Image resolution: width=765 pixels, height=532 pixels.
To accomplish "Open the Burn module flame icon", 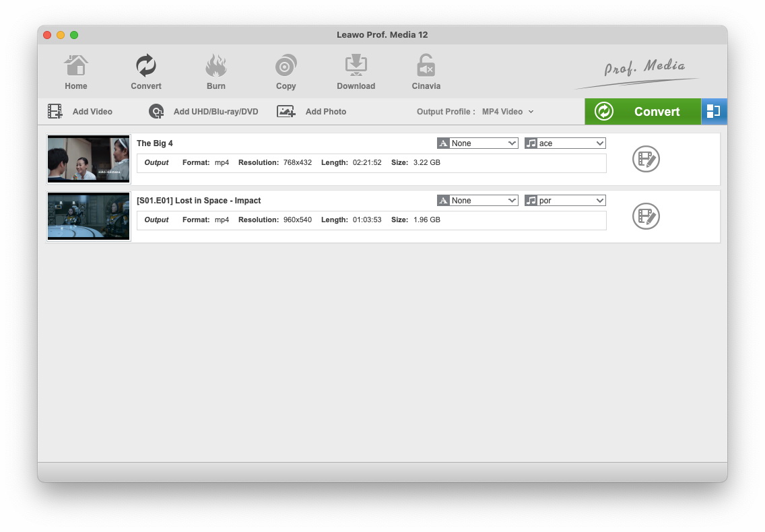I will pos(215,65).
